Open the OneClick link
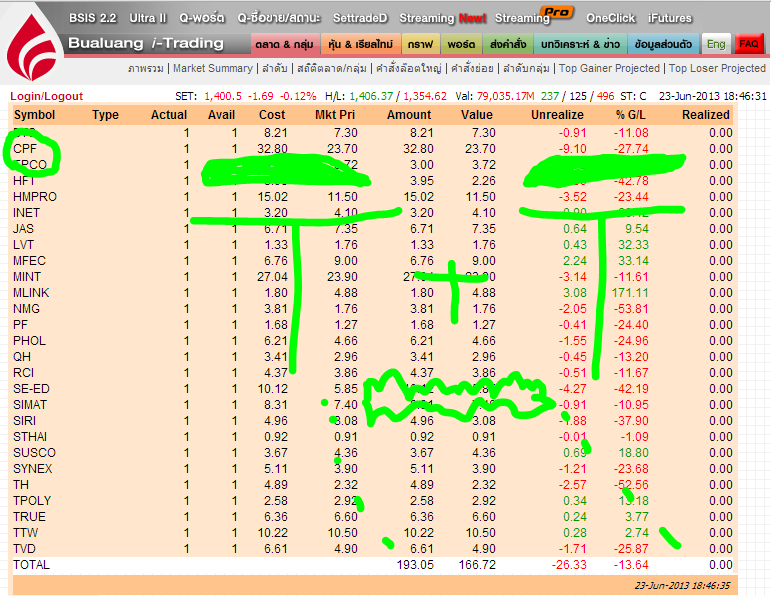 click(610, 18)
